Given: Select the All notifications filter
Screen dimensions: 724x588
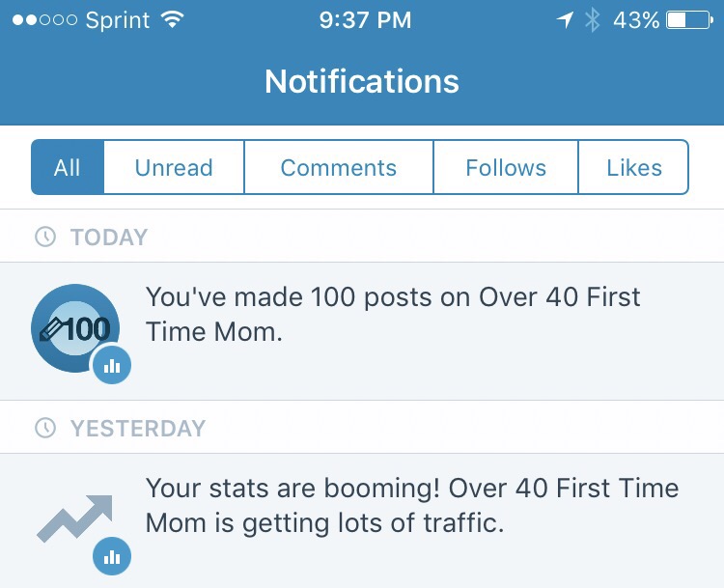Looking at the screenshot, I should (x=68, y=167).
